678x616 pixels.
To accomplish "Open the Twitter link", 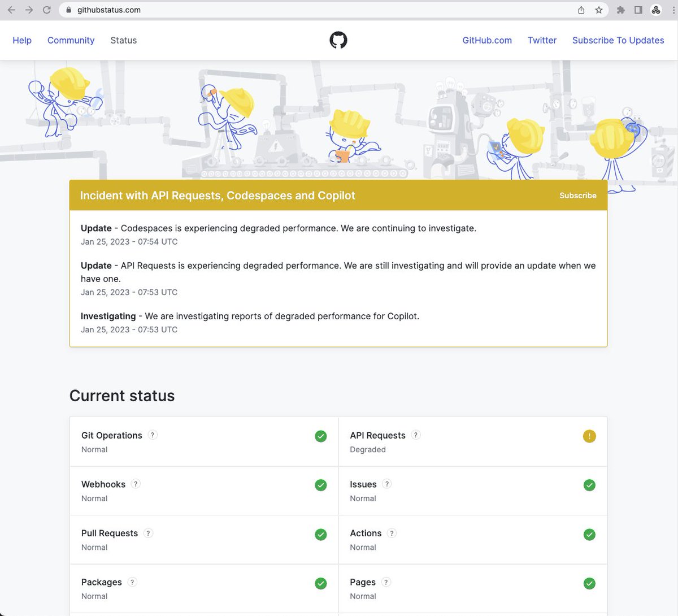I will tap(542, 40).
